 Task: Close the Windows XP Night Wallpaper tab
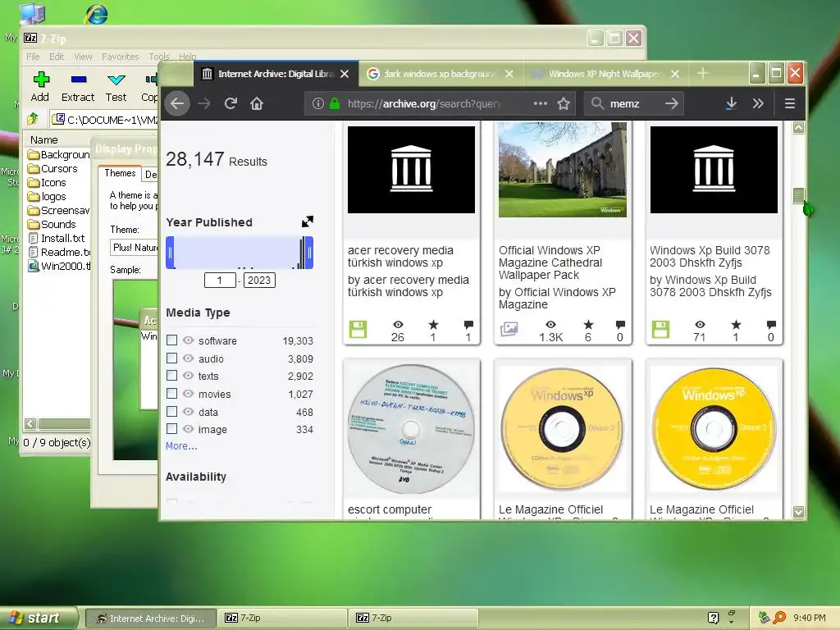click(675, 74)
